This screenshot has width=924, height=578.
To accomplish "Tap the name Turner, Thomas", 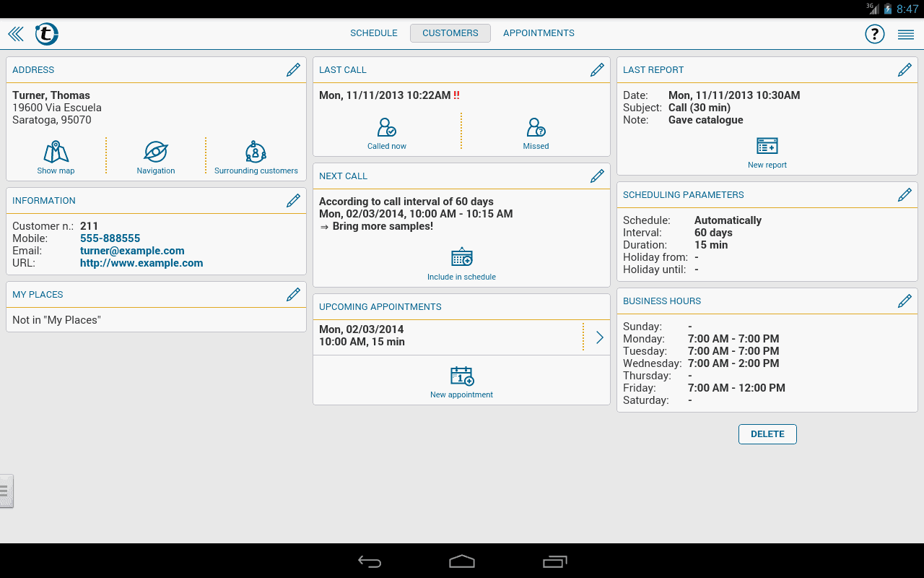I will pos(51,95).
